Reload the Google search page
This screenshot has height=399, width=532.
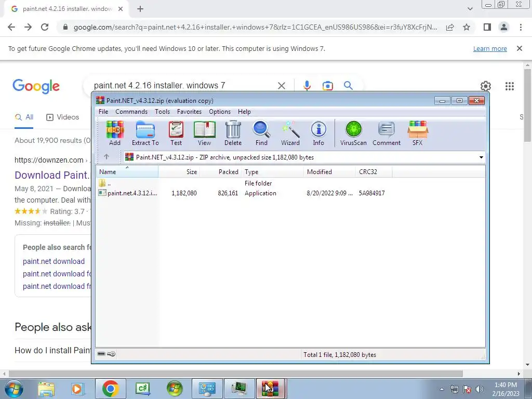45,27
